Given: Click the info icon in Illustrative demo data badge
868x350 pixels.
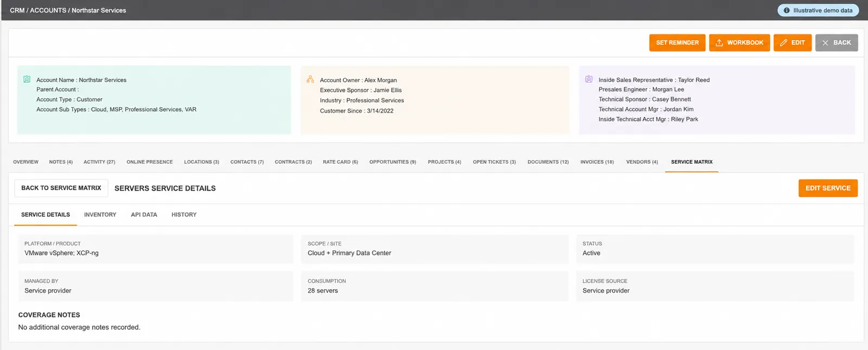Looking at the screenshot, I should click(x=787, y=10).
